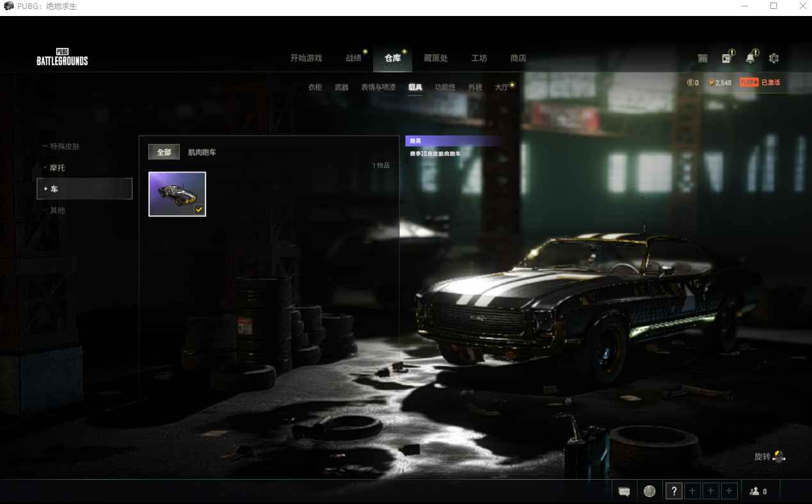812x504 pixels.
Task: Open the item shop basket icon
Action: pyautogui.click(x=703, y=58)
